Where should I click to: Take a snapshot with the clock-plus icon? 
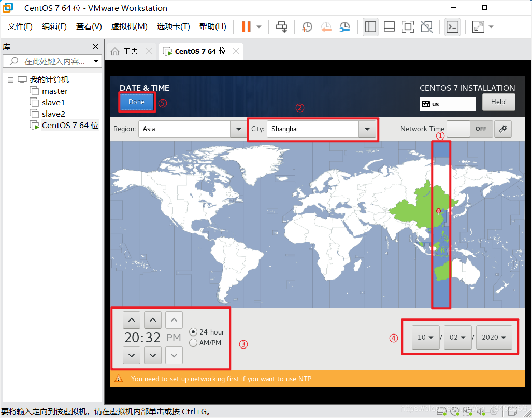click(x=307, y=27)
